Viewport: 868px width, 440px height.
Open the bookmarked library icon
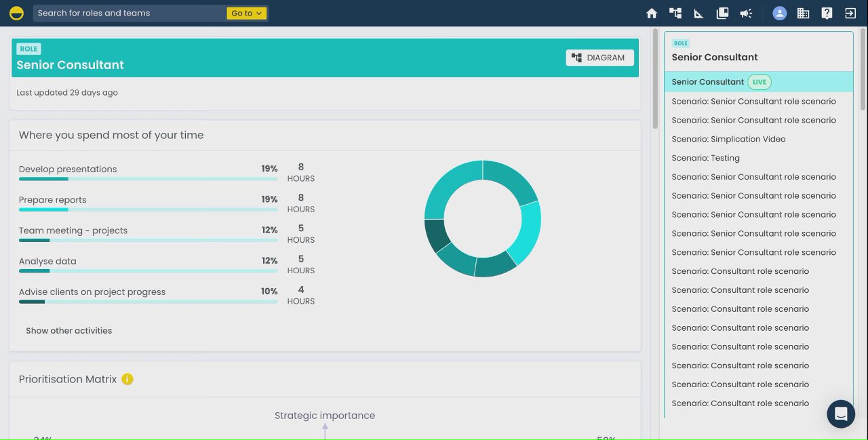722,13
